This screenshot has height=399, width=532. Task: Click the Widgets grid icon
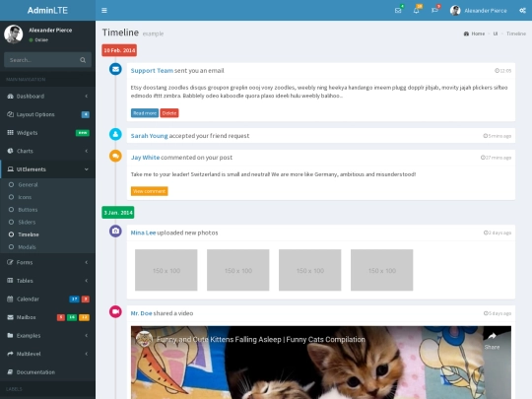click(x=10, y=133)
